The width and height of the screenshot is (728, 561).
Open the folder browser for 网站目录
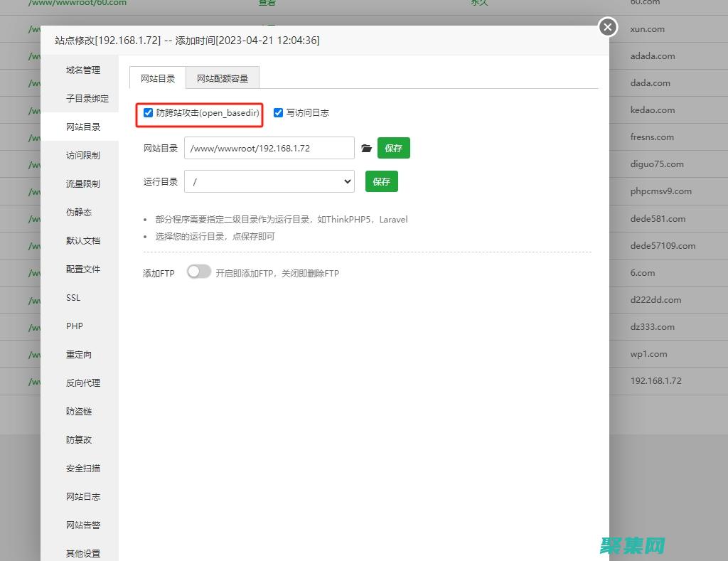366,147
